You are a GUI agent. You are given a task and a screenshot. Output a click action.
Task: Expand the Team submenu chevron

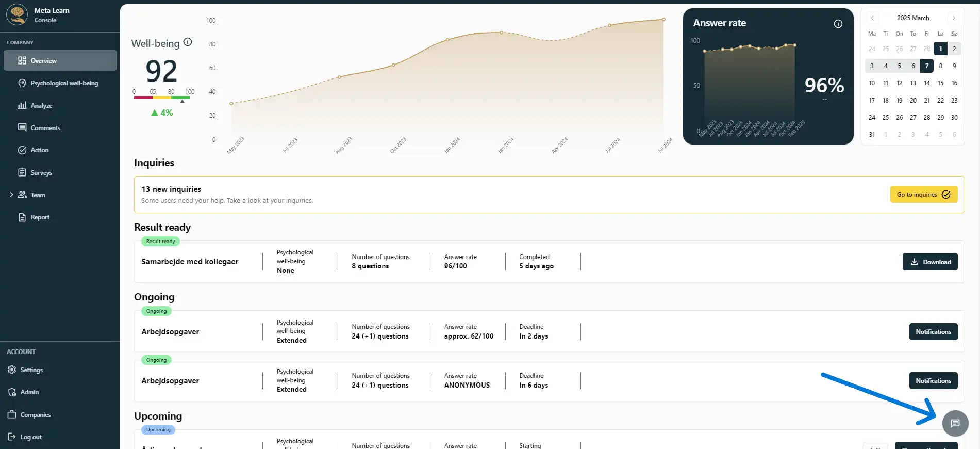pos(11,195)
